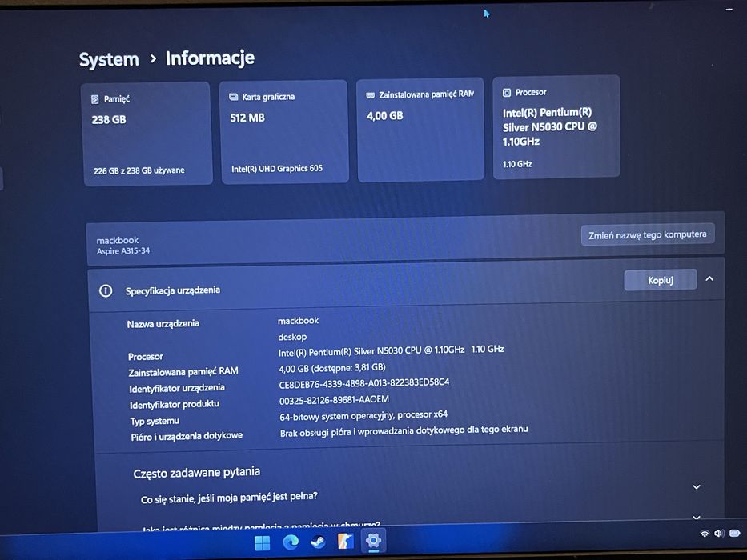Open Steam from the taskbar

click(x=318, y=542)
